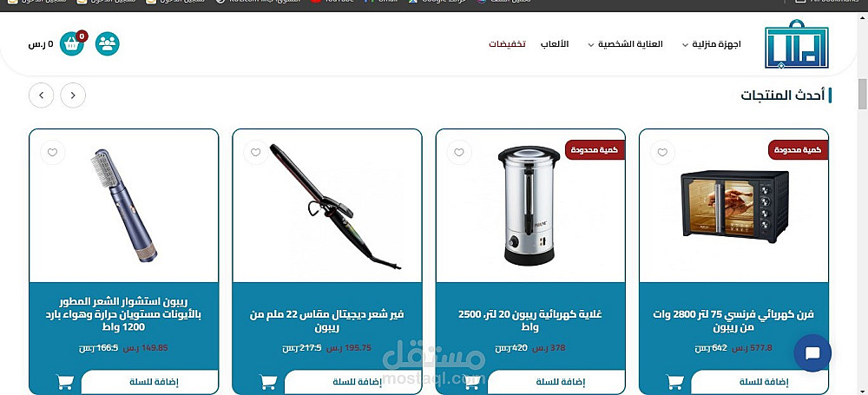This screenshot has width=868, height=395.
Task: Show previous products with left arrow
Action: pyautogui.click(x=42, y=95)
